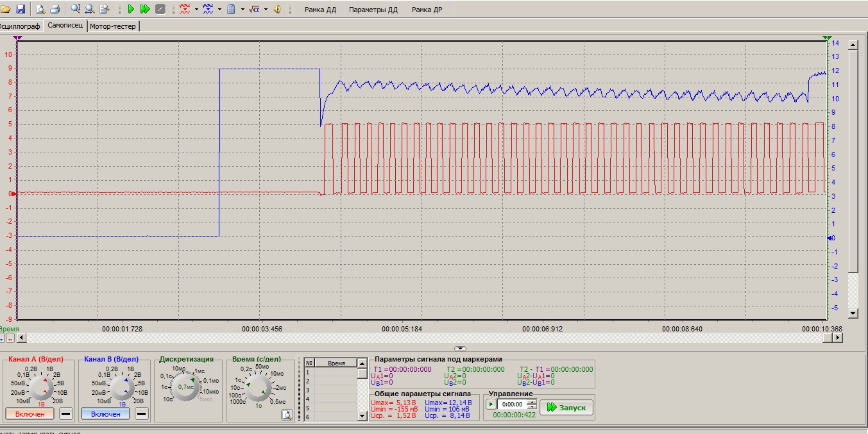Image resolution: width=868 pixels, height=434 pixels.
Task: Toggle the Канал B 'Включен' button
Action: [105, 414]
